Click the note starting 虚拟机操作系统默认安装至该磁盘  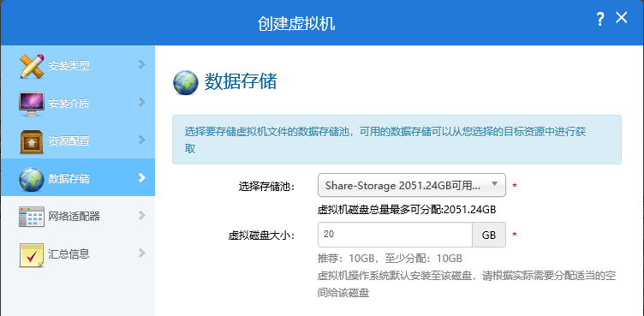point(467,284)
